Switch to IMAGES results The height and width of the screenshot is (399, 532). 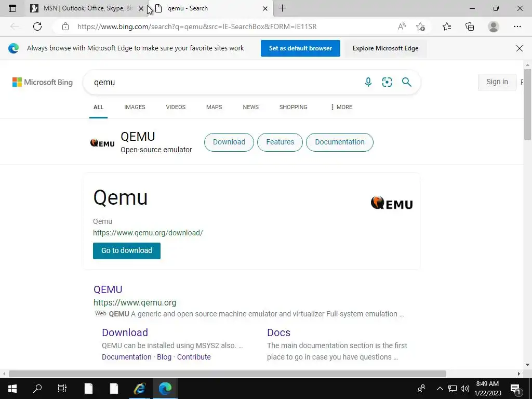(135, 107)
